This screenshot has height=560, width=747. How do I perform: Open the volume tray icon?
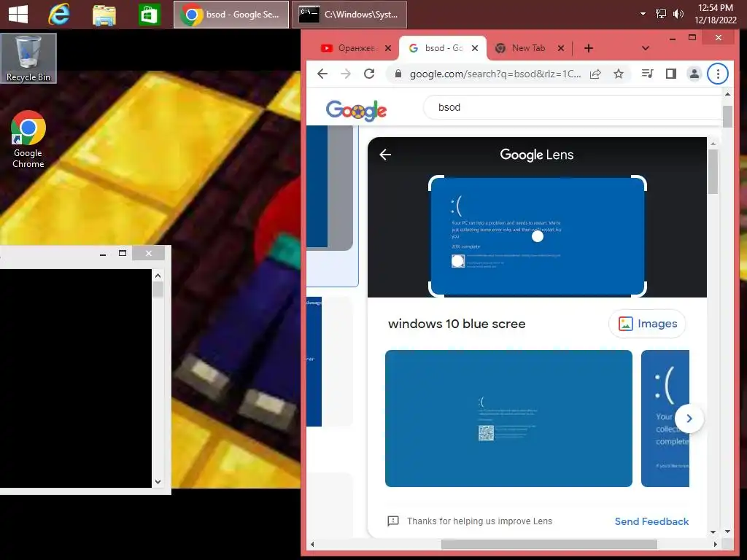coord(678,14)
